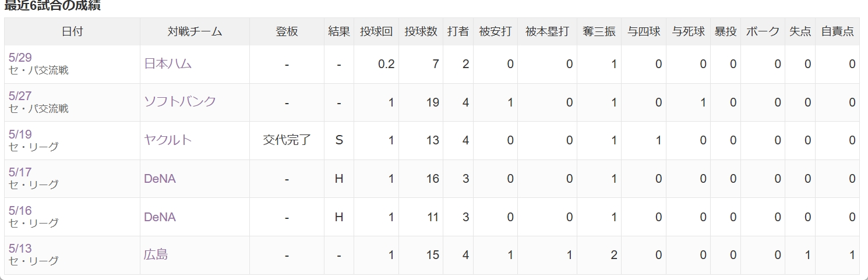Click the 投球回 column header
This screenshot has height=280, width=868.
tap(376, 31)
